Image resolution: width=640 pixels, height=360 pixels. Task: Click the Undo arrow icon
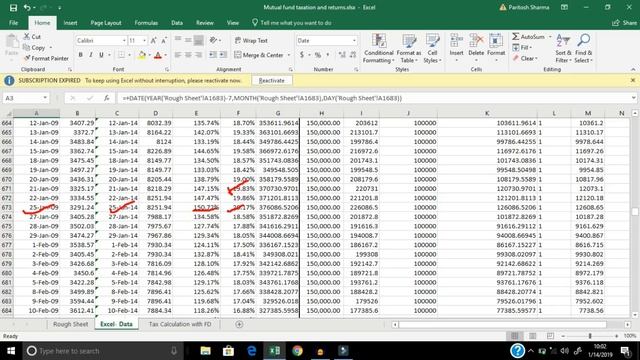click(27, 7)
